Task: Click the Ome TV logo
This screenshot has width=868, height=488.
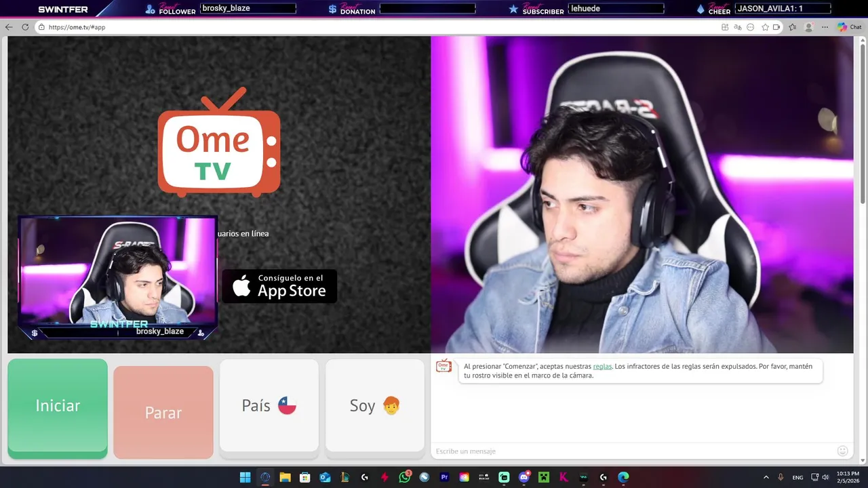Action: [x=219, y=142]
